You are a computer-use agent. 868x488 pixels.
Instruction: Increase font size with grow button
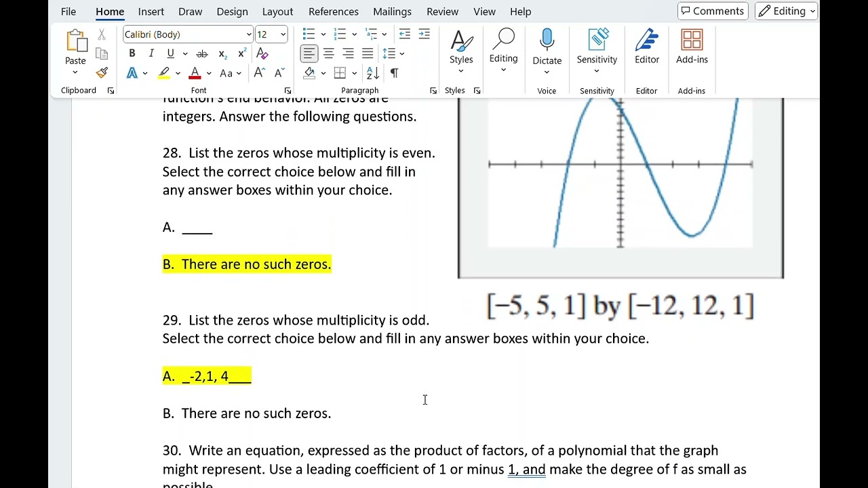[x=259, y=73]
